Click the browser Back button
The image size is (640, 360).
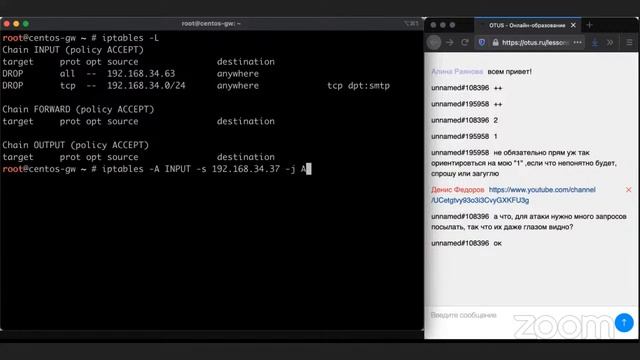click(x=434, y=42)
